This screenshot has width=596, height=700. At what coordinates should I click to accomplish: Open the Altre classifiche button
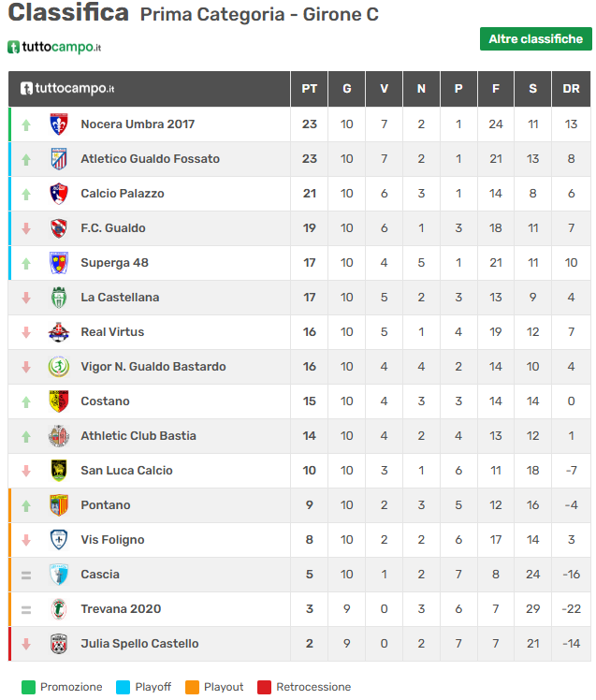535,38
